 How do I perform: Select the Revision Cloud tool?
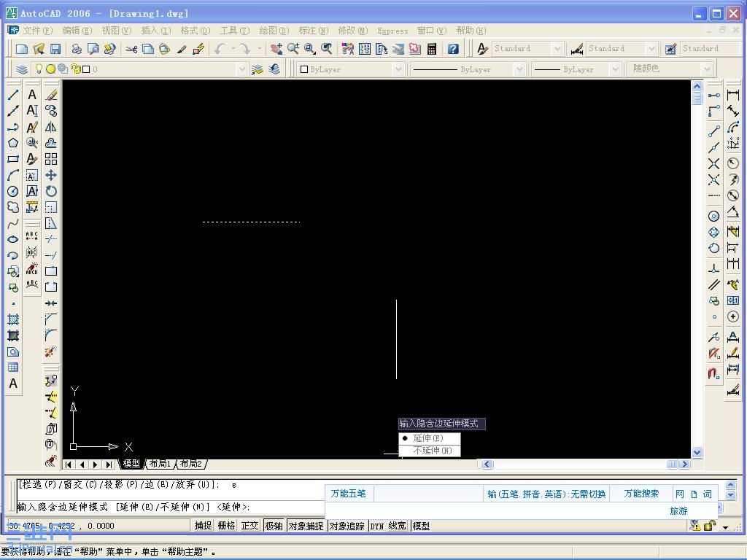pyautogui.click(x=13, y=207)
